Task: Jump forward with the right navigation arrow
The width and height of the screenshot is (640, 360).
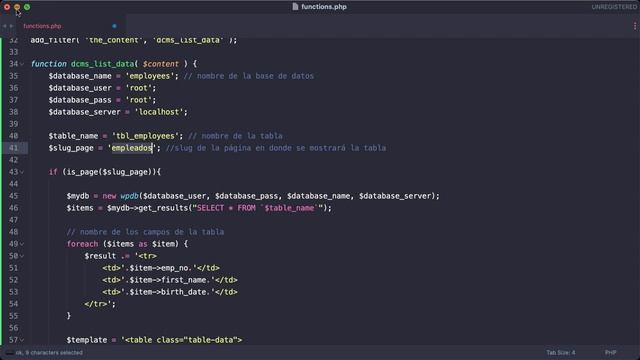Action: coord(12,26)
